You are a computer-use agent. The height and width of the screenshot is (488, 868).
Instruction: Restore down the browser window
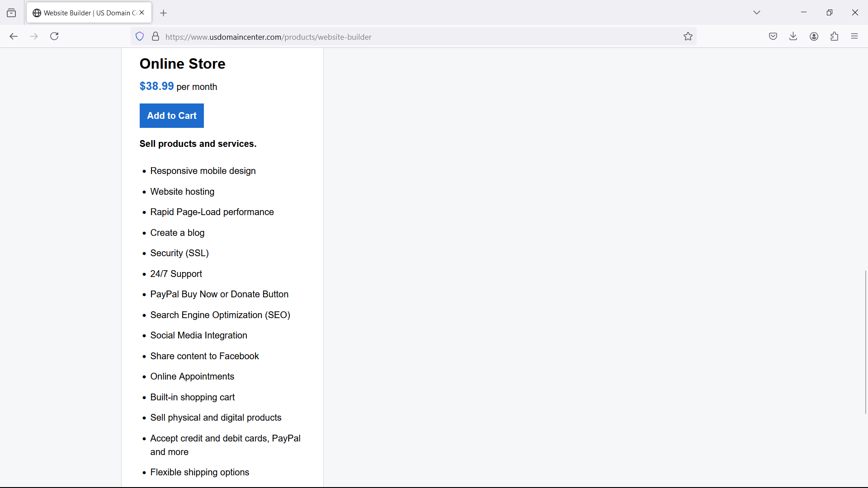[x=829, y=13]
